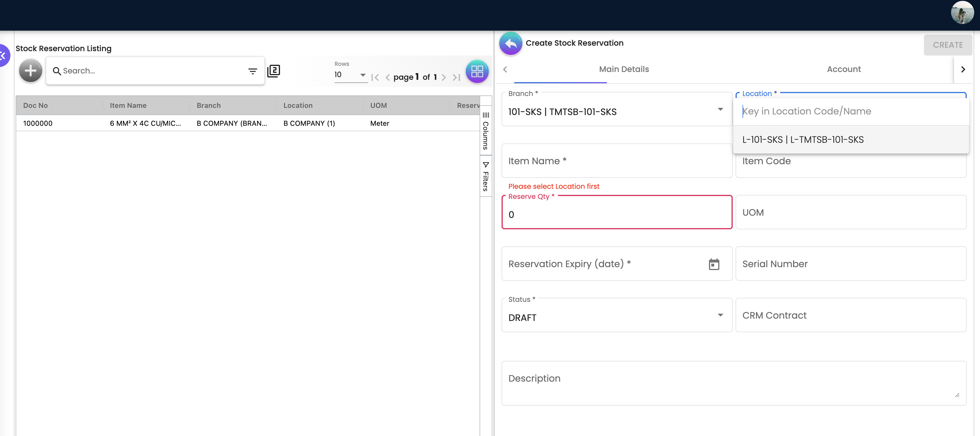Collapse the sidebar with the purple chevron
The image size is (980, 436).
3,56
